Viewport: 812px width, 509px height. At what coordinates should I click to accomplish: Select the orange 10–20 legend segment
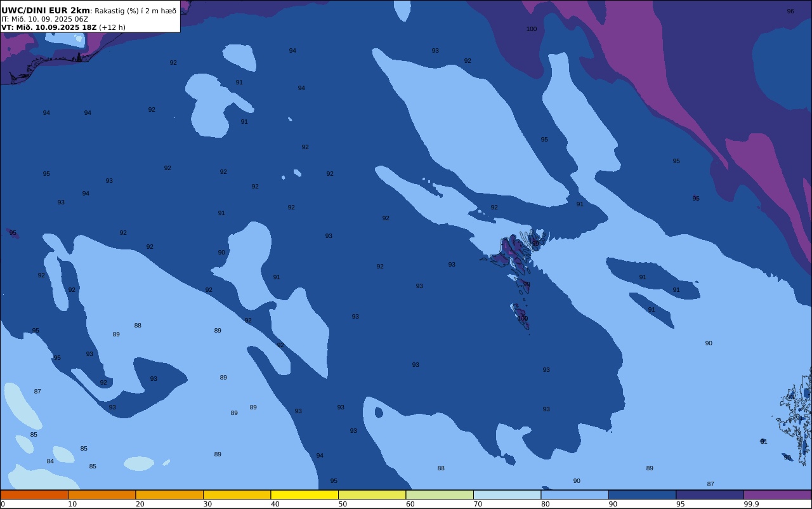click(101, 494)
